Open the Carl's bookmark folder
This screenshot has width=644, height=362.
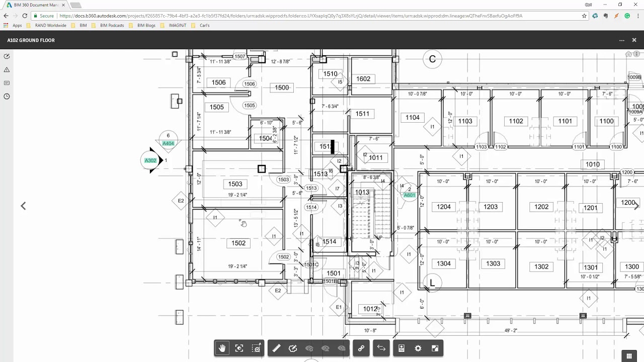tap(201, 25)
